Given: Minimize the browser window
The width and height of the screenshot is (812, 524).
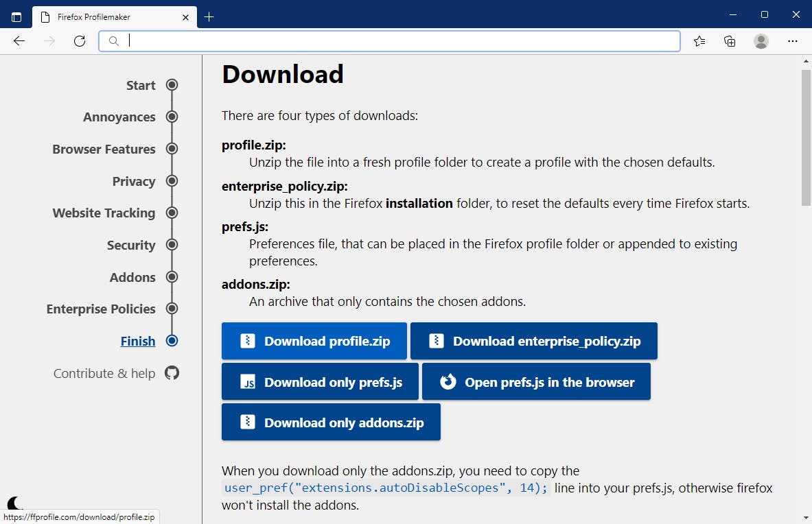Looking at the screenshot, I should pos(733,14).
